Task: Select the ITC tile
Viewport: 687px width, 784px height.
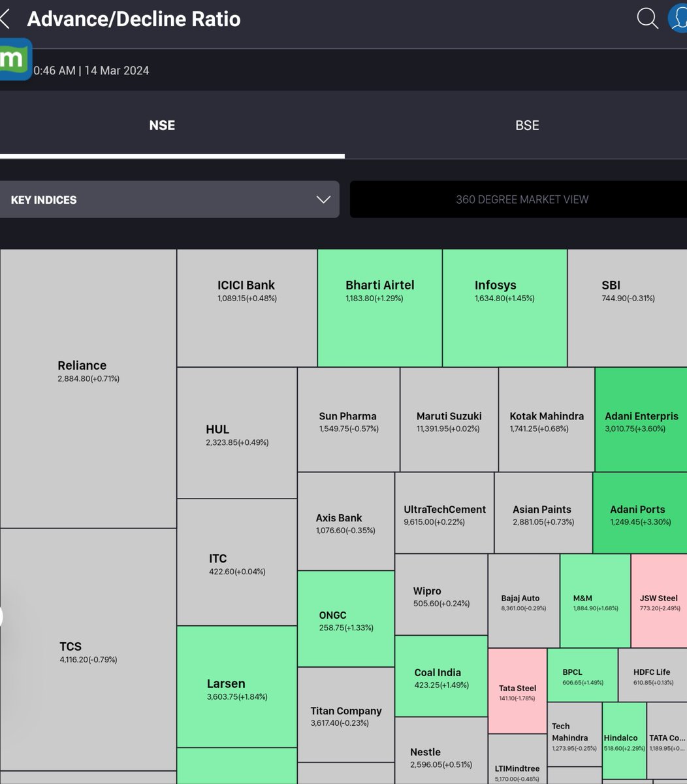Action: [x=237, y=562]
